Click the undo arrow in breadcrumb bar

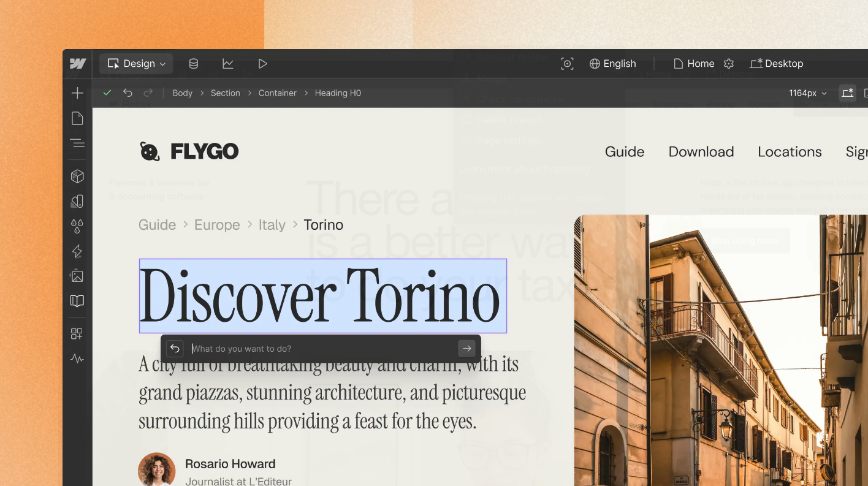point(128,93)
